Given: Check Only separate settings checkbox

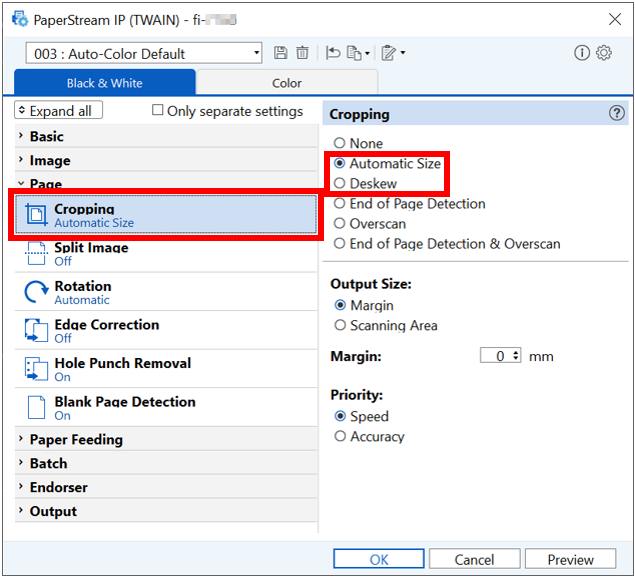Looking at the screenshot, I should [157, 110].
